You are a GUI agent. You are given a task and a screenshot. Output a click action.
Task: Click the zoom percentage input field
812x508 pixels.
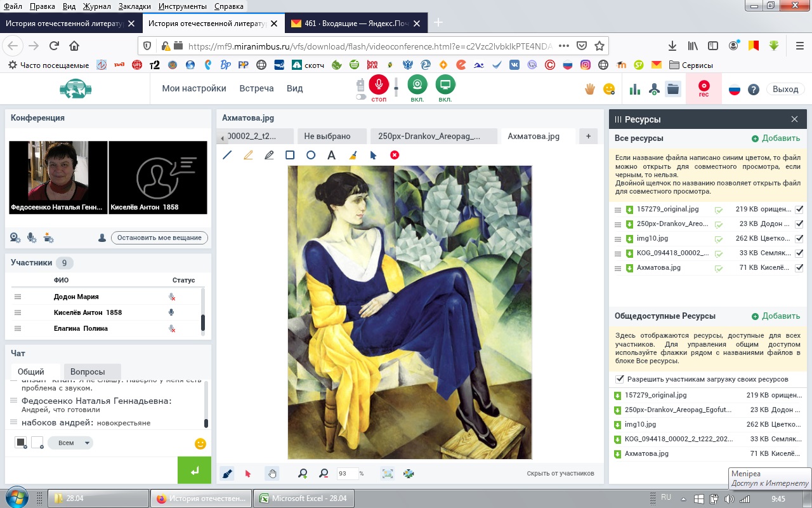(348, 473)
